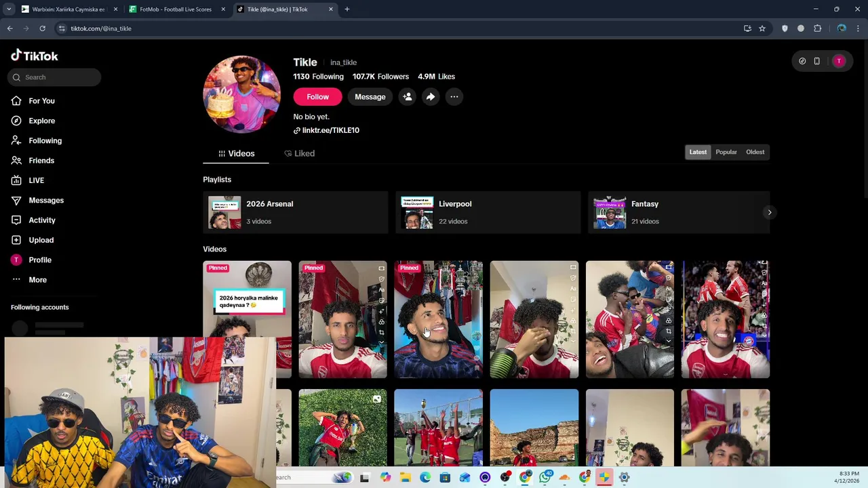The height and width of the screenshot is (488, 868).
Task: Show next playlists with the right arrow
Action: (x=769, y=213)
